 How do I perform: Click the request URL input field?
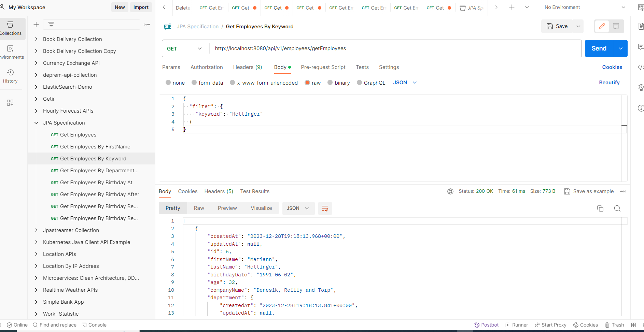(395, 48)
